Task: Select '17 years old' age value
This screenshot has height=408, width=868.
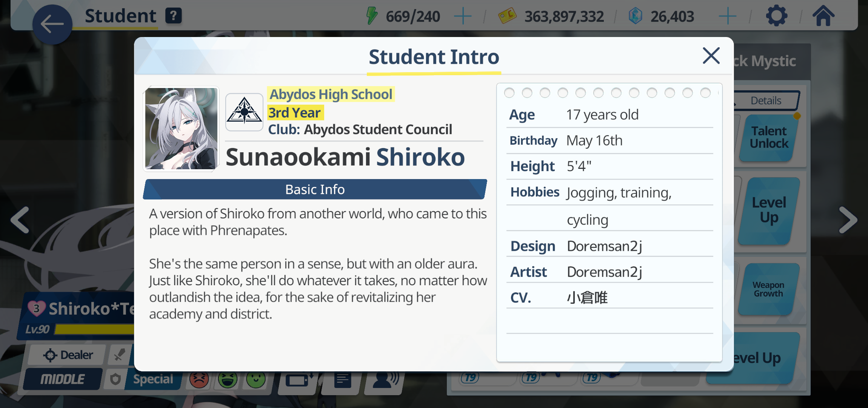Action: 602,115
